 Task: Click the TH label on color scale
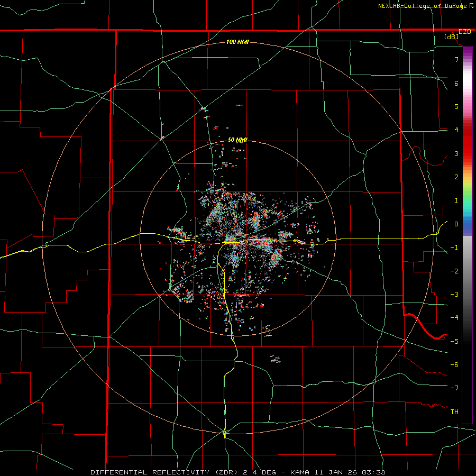[x=454, y=412]
